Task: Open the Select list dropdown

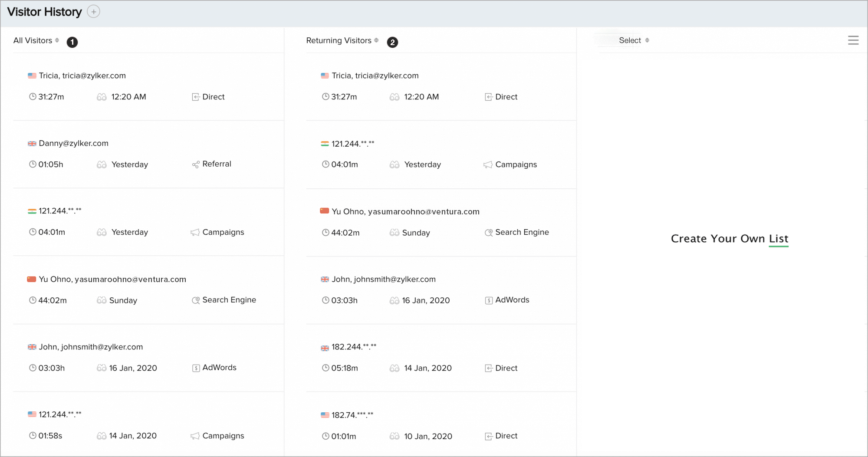Action: [x=634, y=40]
